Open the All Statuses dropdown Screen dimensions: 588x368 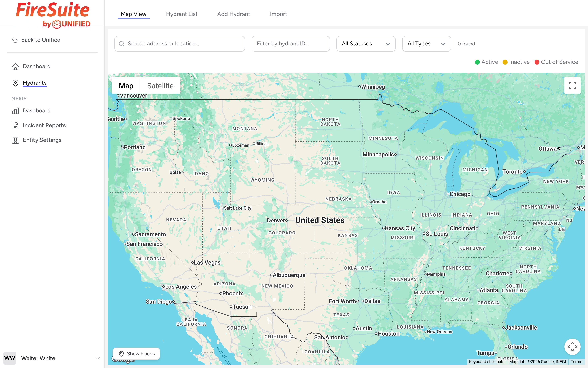[366, 44]
